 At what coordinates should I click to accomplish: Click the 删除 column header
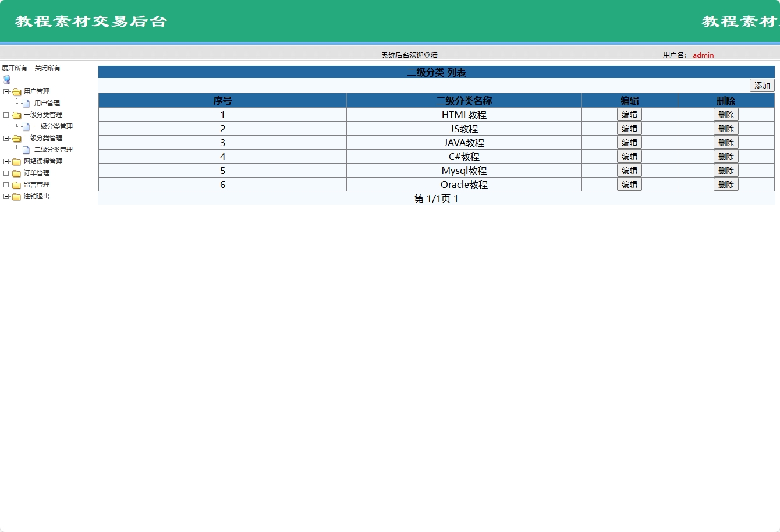click(726, 101)
